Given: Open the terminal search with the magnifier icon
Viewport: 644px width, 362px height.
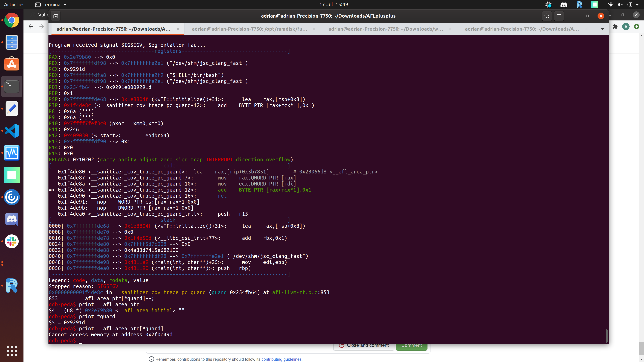Looking at the screenshot, I should pyautogui.click(x=547, y=15).
